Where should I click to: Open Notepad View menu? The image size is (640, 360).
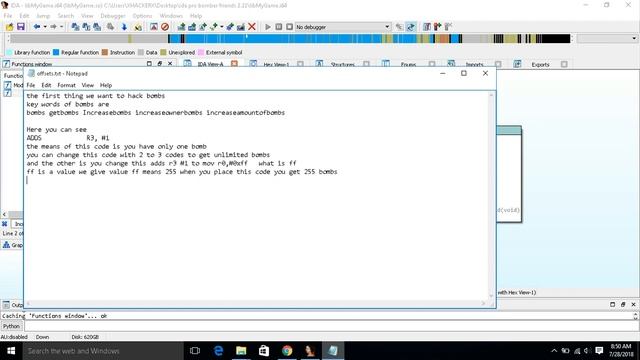88,85
